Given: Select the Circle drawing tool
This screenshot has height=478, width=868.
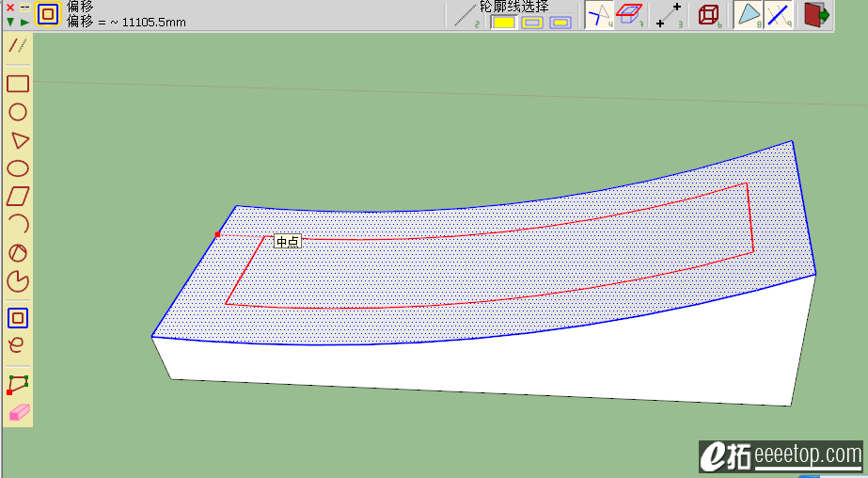Looking at the screenshot, I should pos(18,112).
